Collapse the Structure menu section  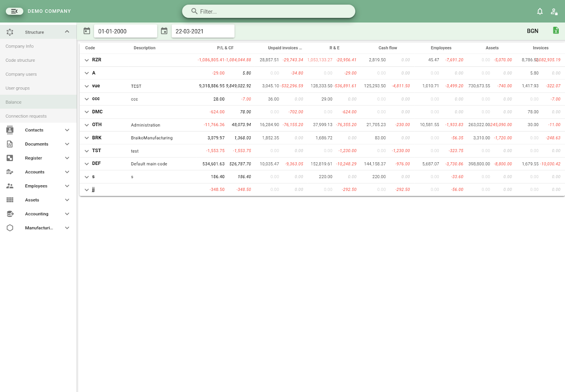67,32
